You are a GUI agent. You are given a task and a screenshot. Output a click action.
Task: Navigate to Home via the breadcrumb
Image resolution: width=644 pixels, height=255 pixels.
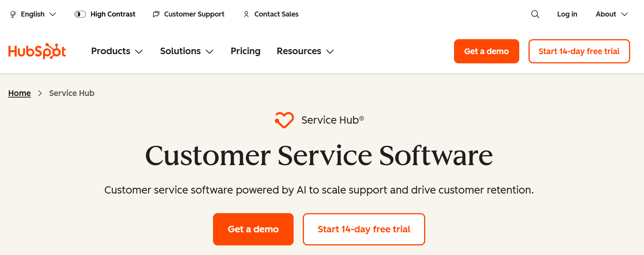pyautogui.click(x=19, y=93)
